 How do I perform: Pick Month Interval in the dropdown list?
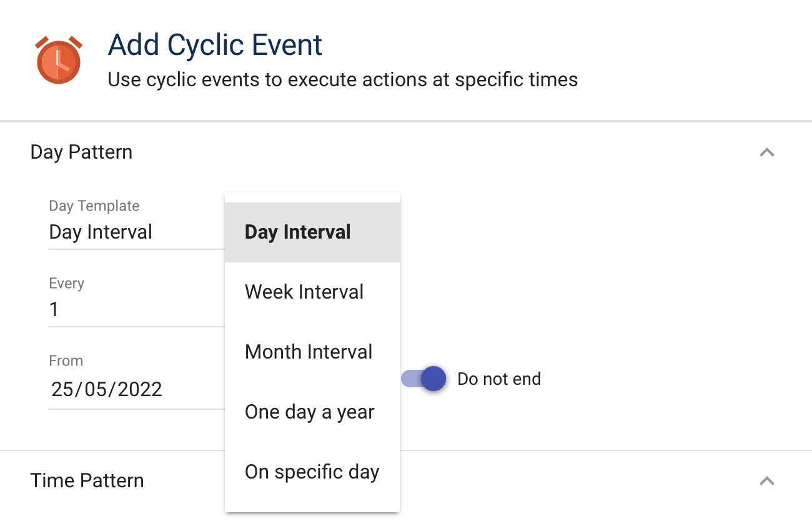pos(309,352)
